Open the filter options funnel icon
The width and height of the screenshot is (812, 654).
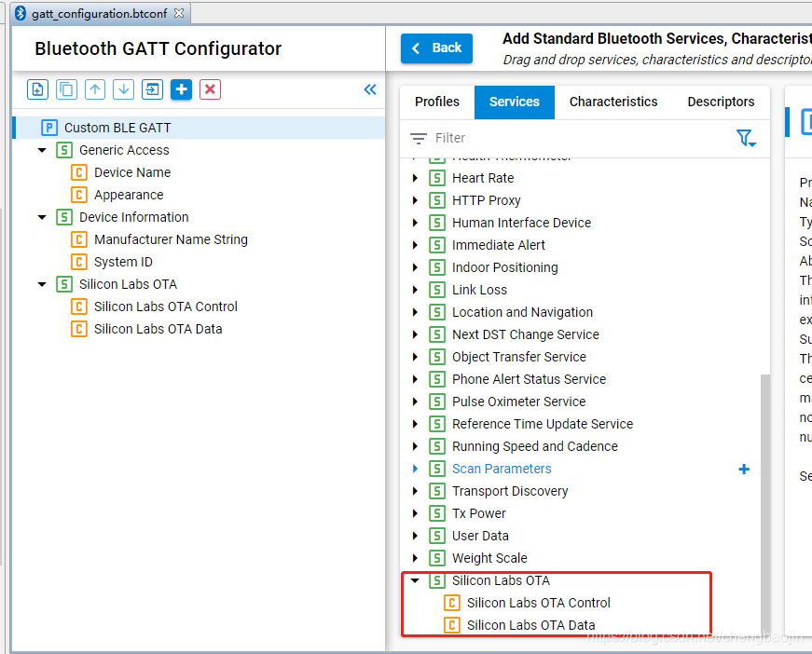click(x=746, y=138)
